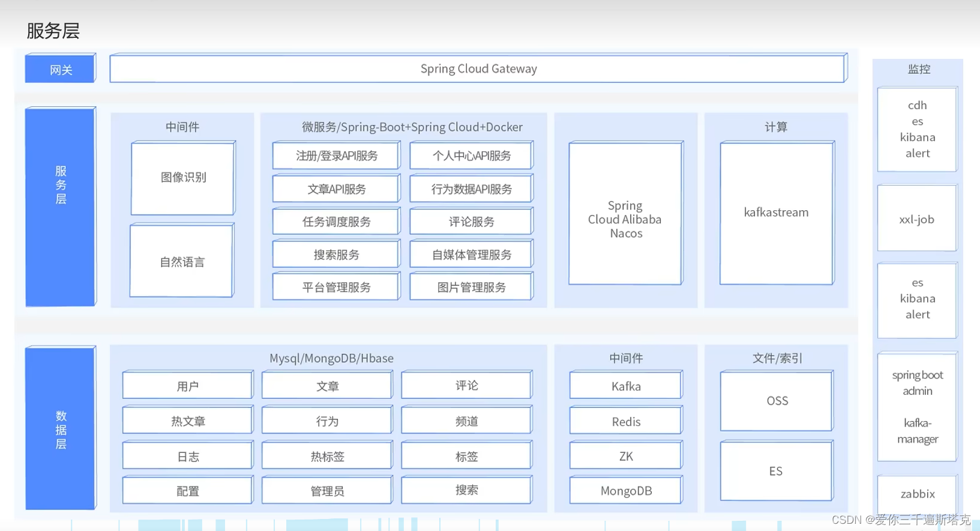Select the 注册/登录API服务 box

(x=336, y=156)
